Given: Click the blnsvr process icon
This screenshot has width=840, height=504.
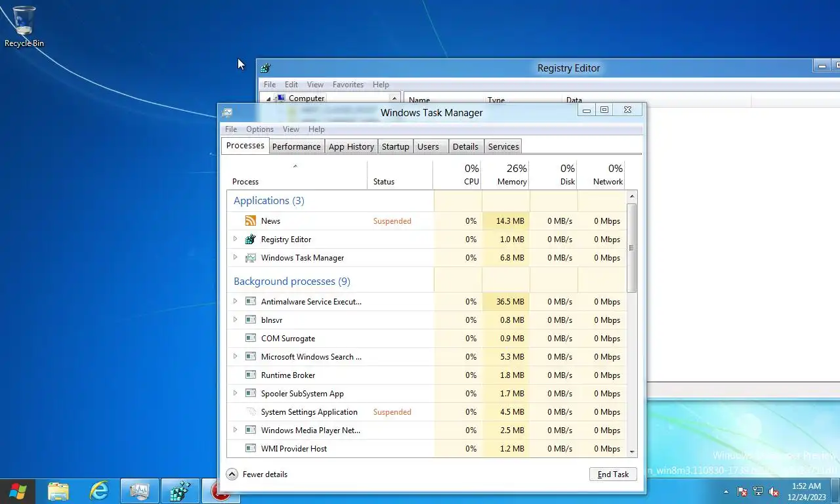Looking at the screenshot, I should click(250, 320).
